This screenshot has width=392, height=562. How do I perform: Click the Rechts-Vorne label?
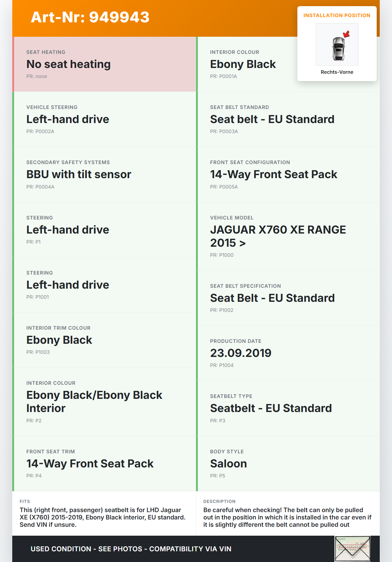click(337, 72)
